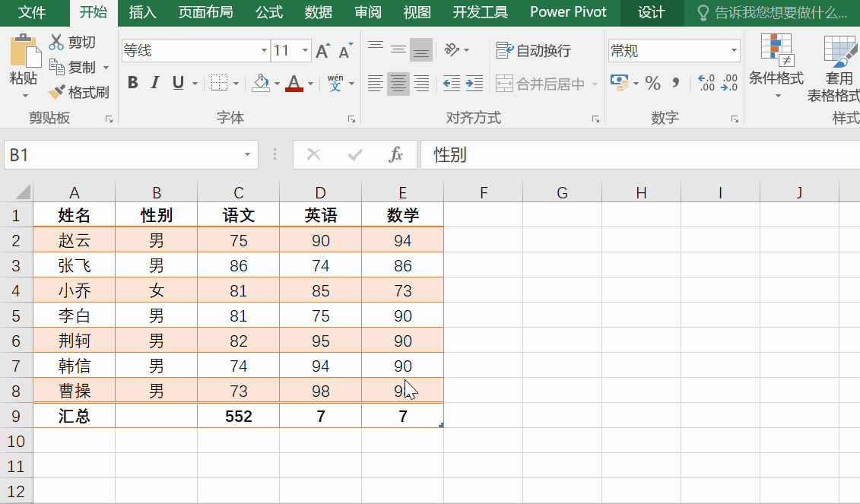Apply Percent Style number format
Image resolution: width=860 pixels, height=504 pixels.
tap(652, 84)
